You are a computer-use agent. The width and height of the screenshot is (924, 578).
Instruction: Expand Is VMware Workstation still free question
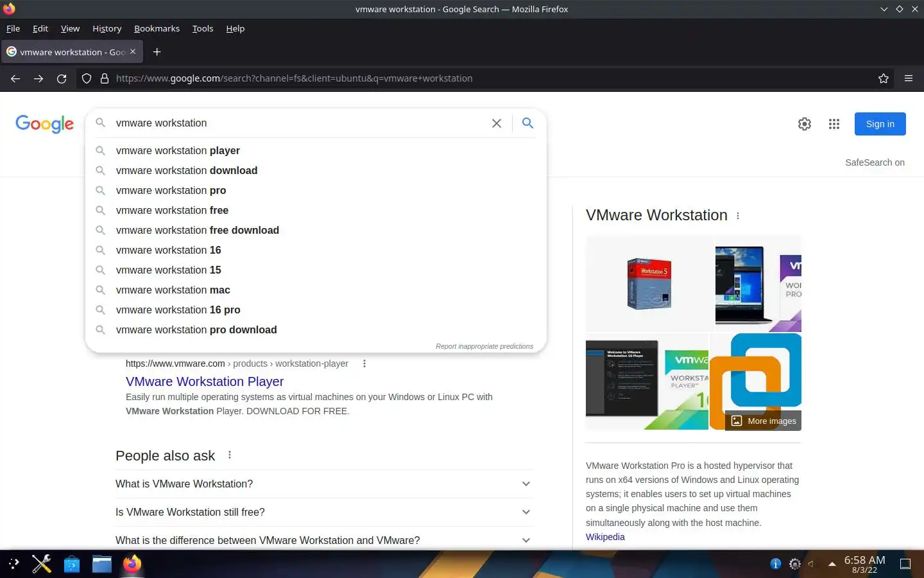(324, 512)
